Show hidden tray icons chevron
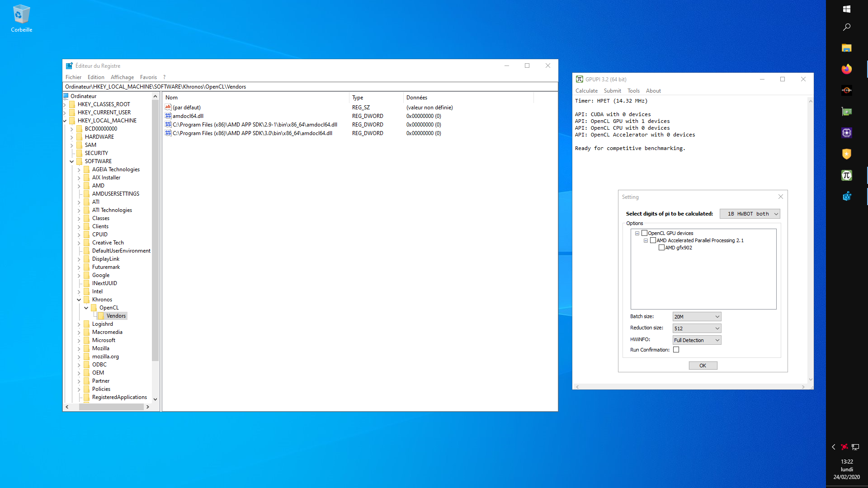Image resolution: width=868 pixels, height=488 pixels. pos(834,447)
